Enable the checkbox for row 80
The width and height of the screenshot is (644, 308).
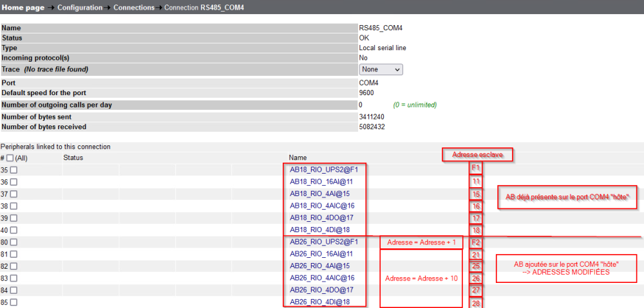click(14, 242)
